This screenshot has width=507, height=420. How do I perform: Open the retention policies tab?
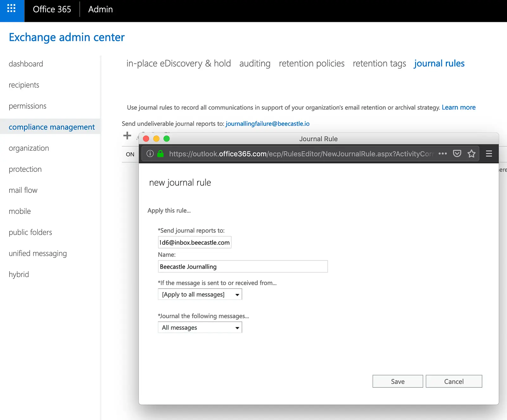311,64
